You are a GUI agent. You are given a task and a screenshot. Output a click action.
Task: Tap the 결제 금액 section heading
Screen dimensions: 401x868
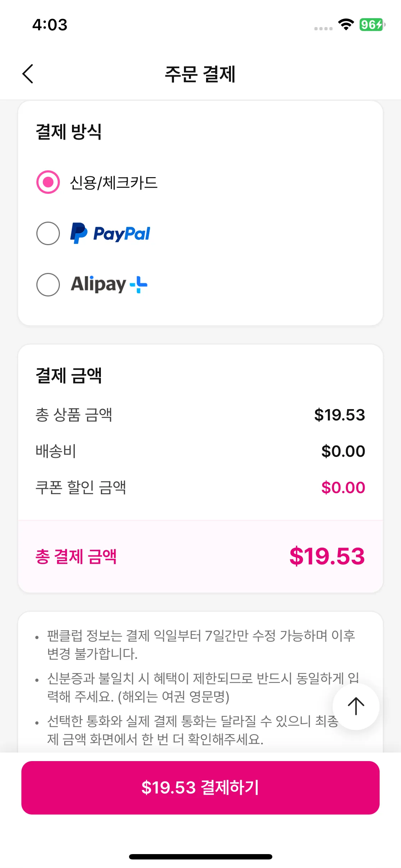69,375
